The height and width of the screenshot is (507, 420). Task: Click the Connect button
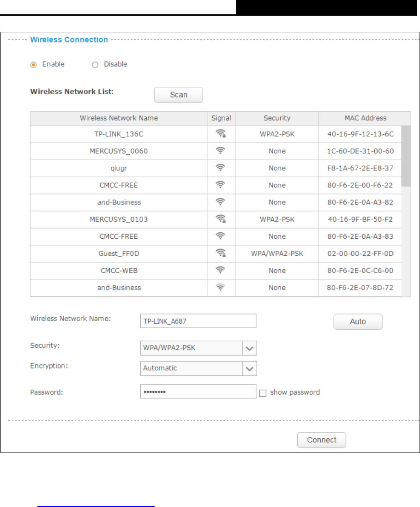321,440
